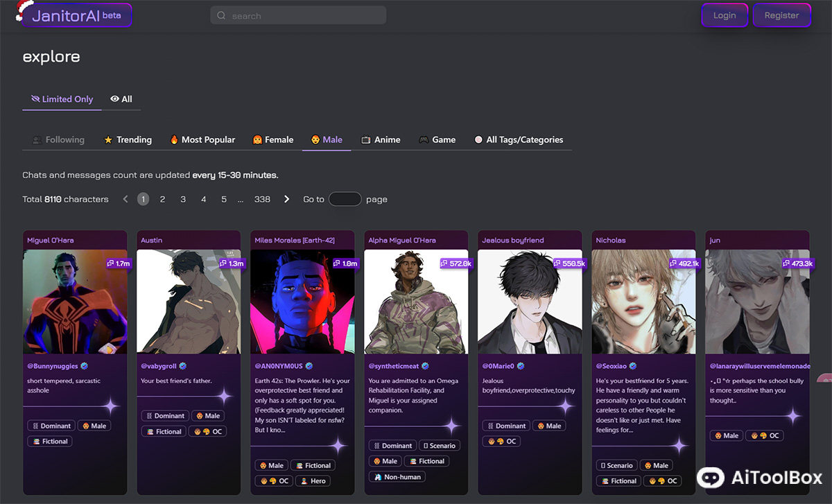Click the 572.0k chat count badge
The image size is (832, 504).
(x=456, y=263)
